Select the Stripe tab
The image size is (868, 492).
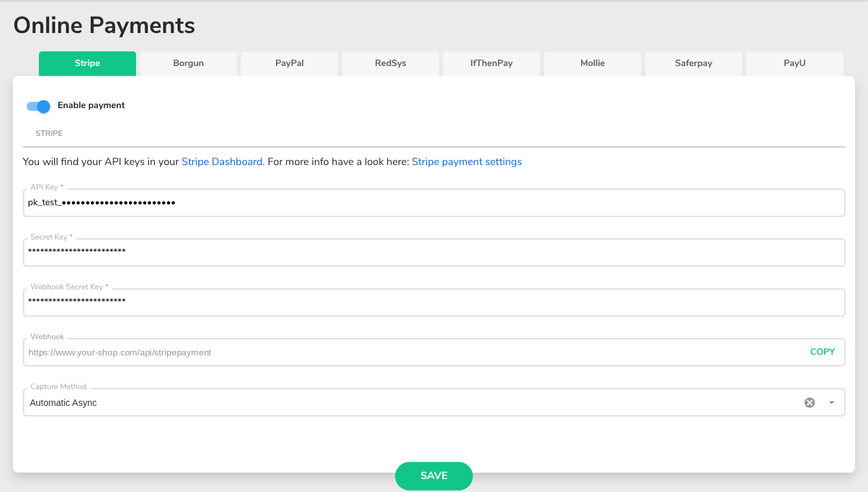(87, 63)
